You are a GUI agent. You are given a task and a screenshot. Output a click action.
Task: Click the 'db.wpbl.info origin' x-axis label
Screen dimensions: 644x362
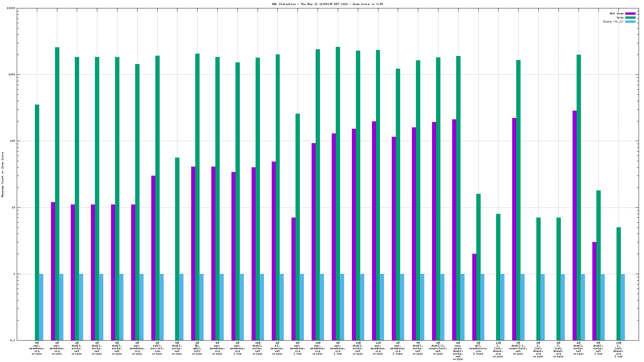pyautogui.click(x=197, y=348)
